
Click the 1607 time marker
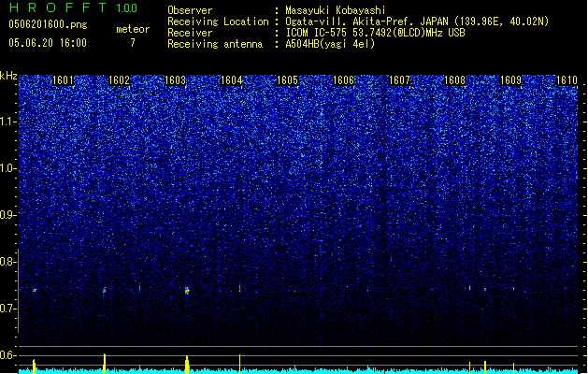click(399, 80)
